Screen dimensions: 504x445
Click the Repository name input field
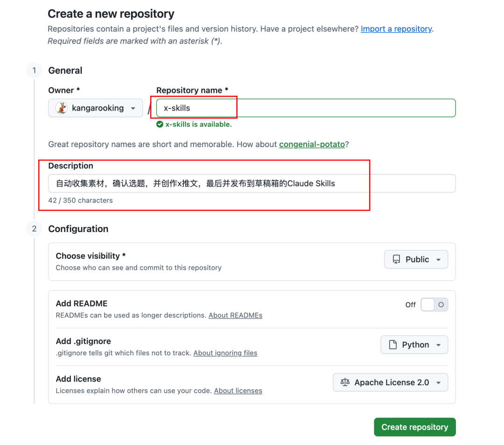(306, 108)
